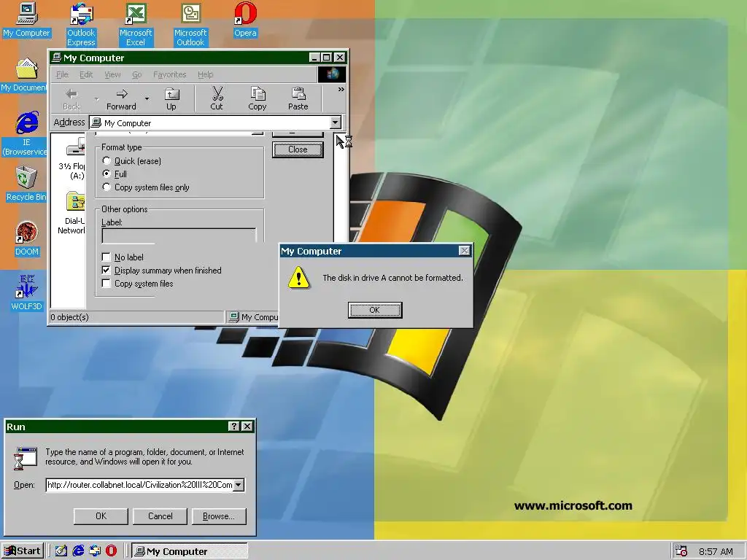The height and width of the screenshot is (560, 747).
Task: Click the Task Scheduler system tray icon
Action: [x=682, y=551]
